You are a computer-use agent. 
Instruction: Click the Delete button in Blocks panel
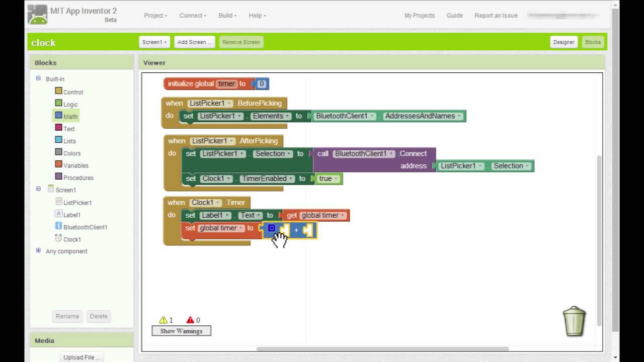pos(99,316)
